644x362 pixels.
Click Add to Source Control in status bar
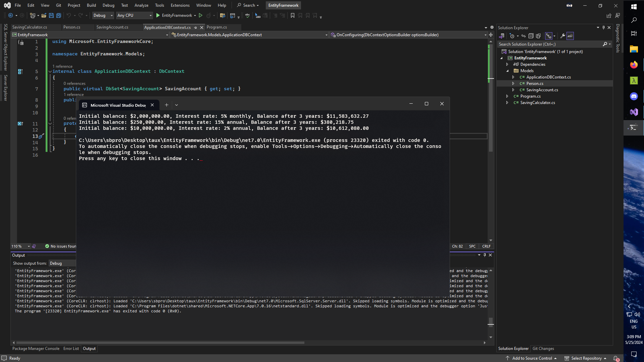click(532, 359)
